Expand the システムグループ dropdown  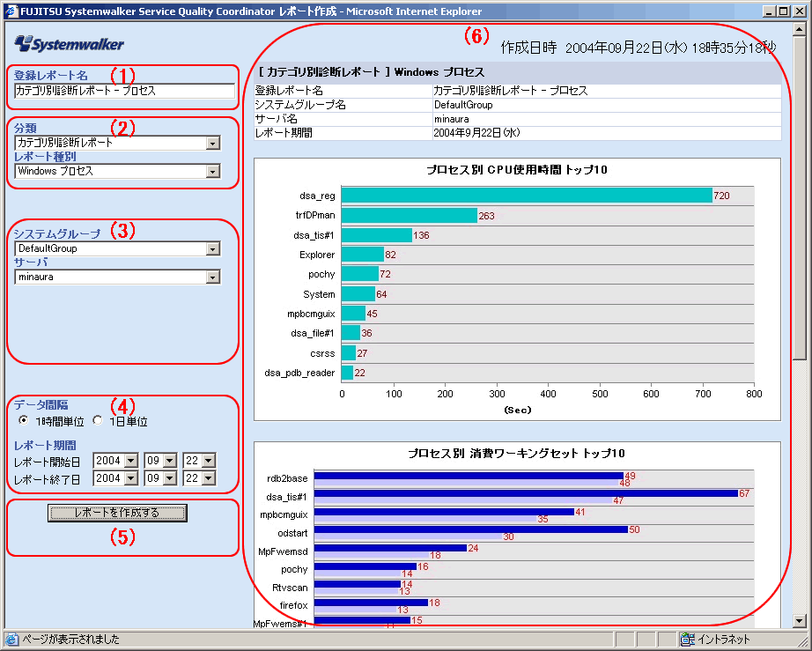pos(213,249)
